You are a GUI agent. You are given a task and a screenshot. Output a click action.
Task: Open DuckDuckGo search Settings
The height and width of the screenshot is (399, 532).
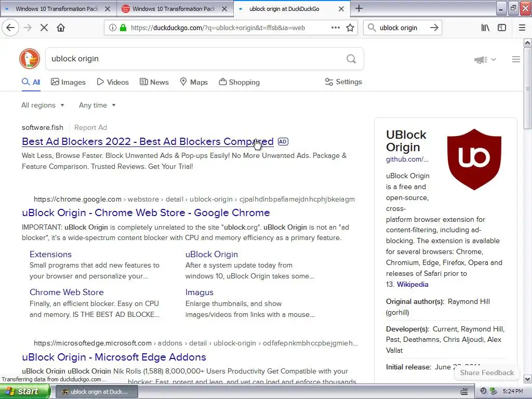click(343, 82)
